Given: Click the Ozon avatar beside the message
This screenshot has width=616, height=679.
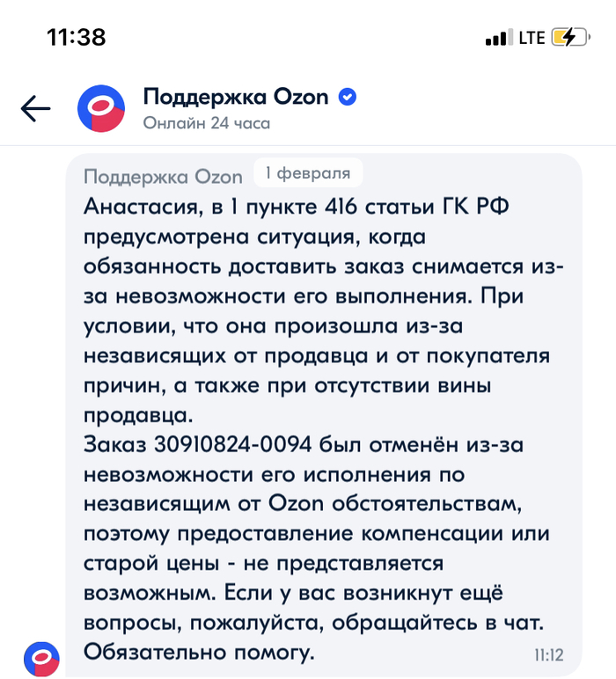Looking at the screenshot, I should [x=41, y=658].
